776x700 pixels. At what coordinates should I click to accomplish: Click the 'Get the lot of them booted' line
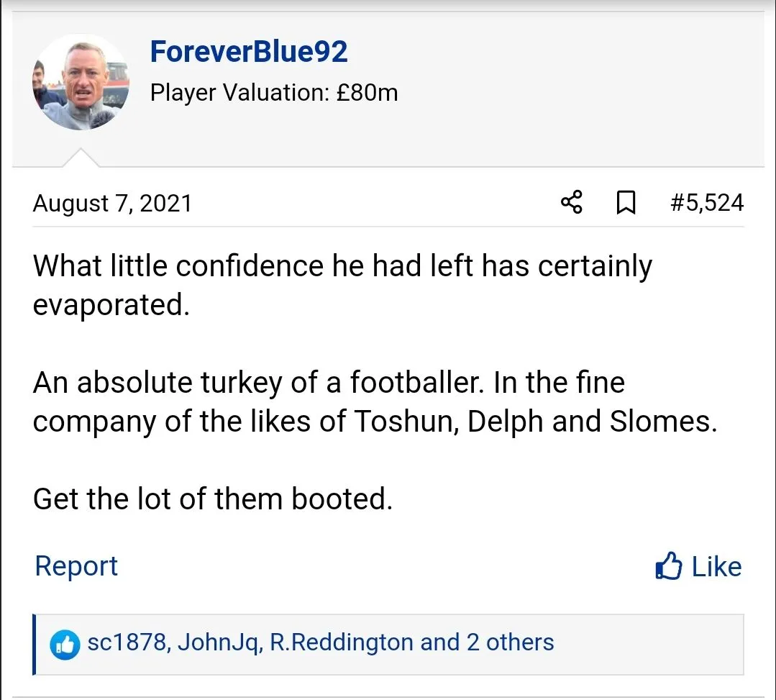[213, 499]
